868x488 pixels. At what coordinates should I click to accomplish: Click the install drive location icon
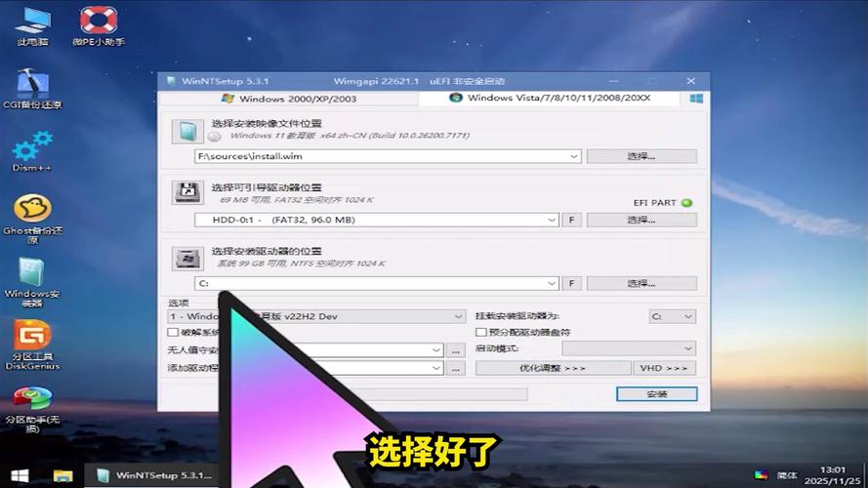[x=187, y=259]
